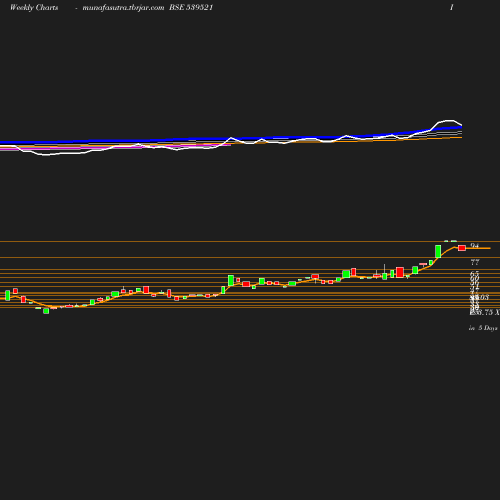Screen dimensions: 500x500
Task: Click the last red candlestick near 94
Action: tap(462, 248)
